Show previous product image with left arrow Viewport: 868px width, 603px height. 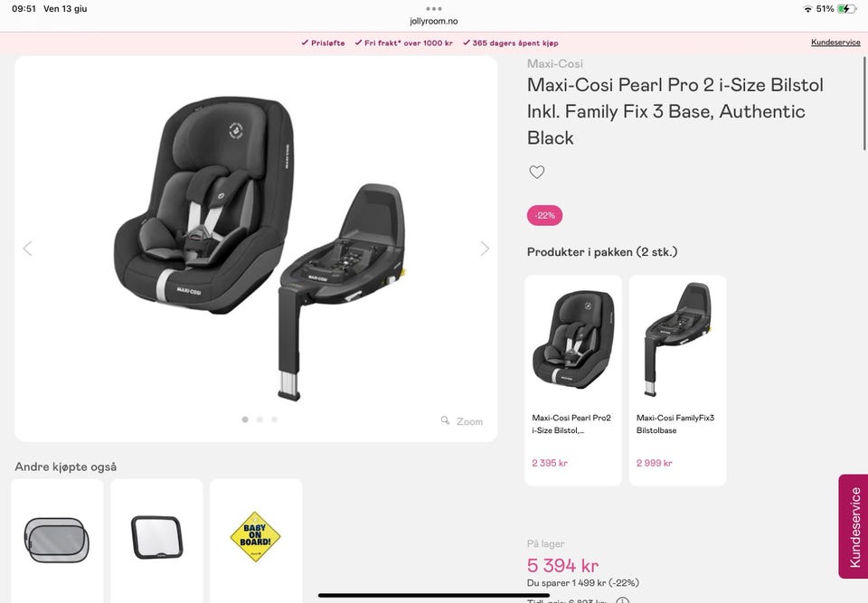28,249
